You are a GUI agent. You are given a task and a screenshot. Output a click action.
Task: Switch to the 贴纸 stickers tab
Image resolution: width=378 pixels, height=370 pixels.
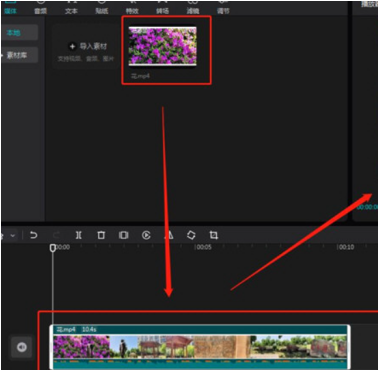[102, 7]
